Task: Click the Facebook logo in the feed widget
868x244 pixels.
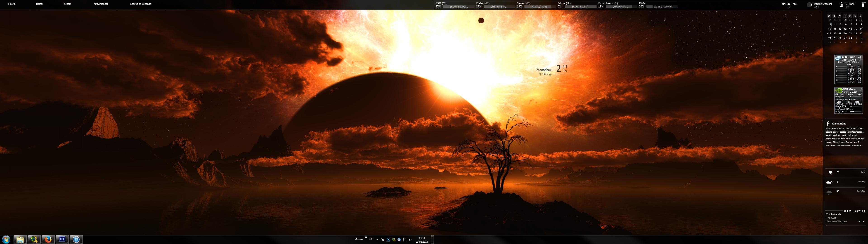Action: click(x=828, y=124)
